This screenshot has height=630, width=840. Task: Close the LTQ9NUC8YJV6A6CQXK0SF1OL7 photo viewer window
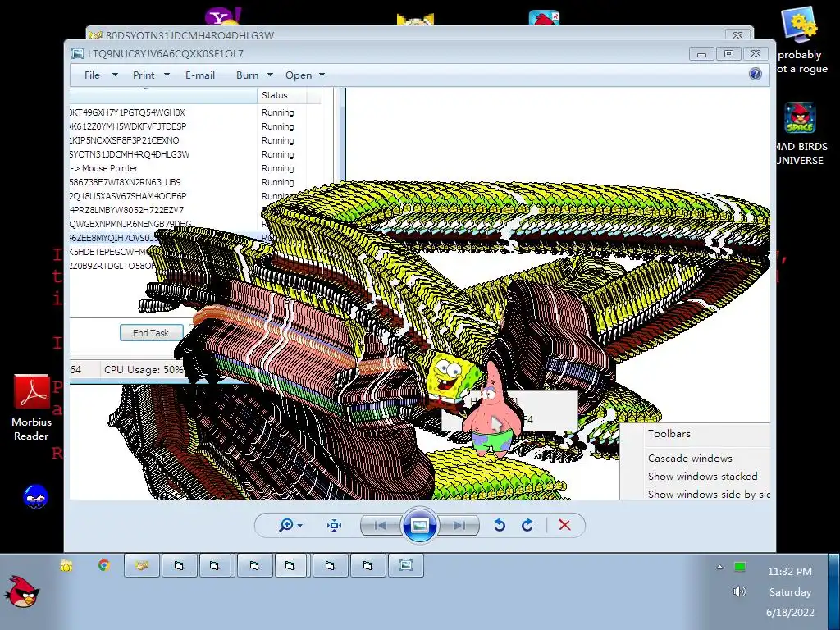(x=756, y=53)
